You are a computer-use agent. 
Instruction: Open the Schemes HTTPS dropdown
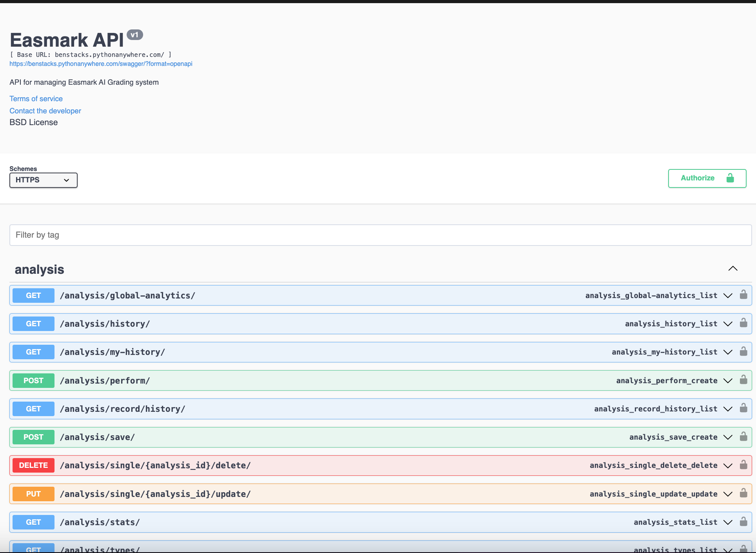point(43,180)
